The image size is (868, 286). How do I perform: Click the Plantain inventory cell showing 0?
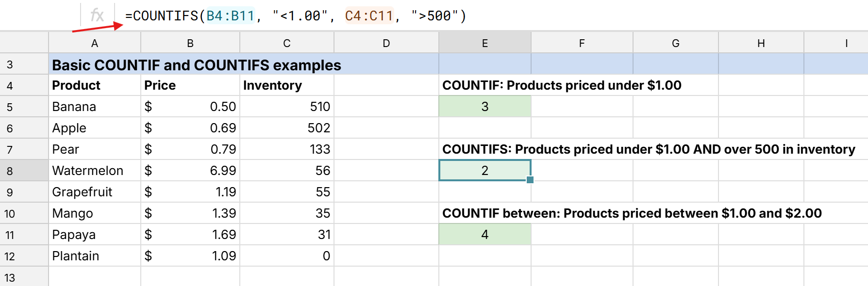click(287, 256)
